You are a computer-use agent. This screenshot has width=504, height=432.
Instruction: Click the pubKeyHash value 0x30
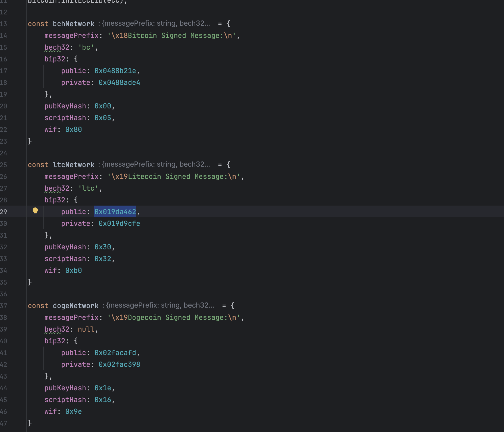[x=103, y=247]
